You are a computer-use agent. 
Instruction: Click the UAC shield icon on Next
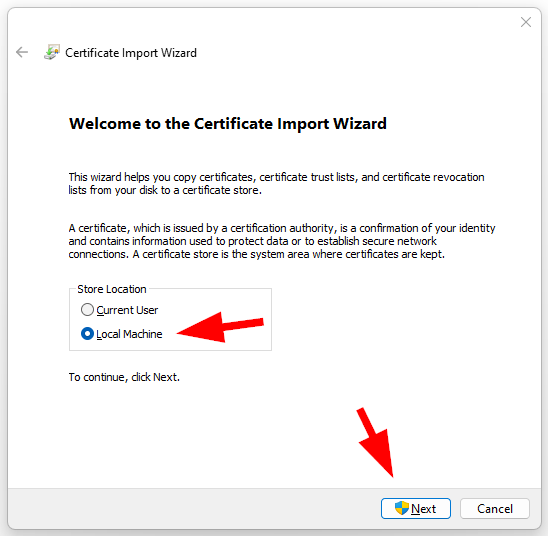pyautogui.click(x=402, y=508)
